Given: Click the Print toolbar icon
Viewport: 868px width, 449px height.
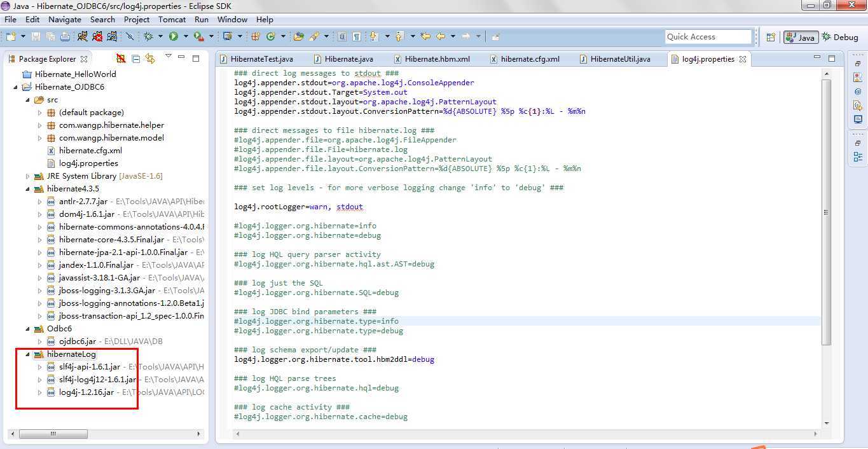Looking at the screenshot, I should coord(65,37).
